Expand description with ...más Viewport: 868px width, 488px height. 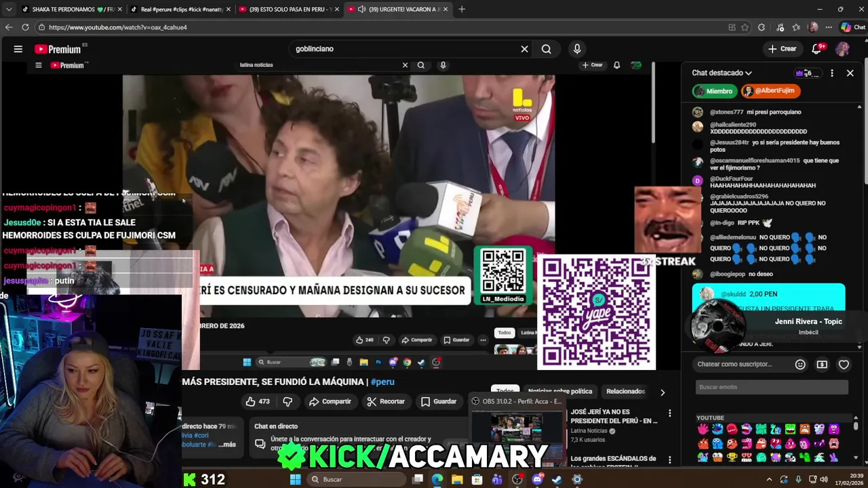point(226,445)
